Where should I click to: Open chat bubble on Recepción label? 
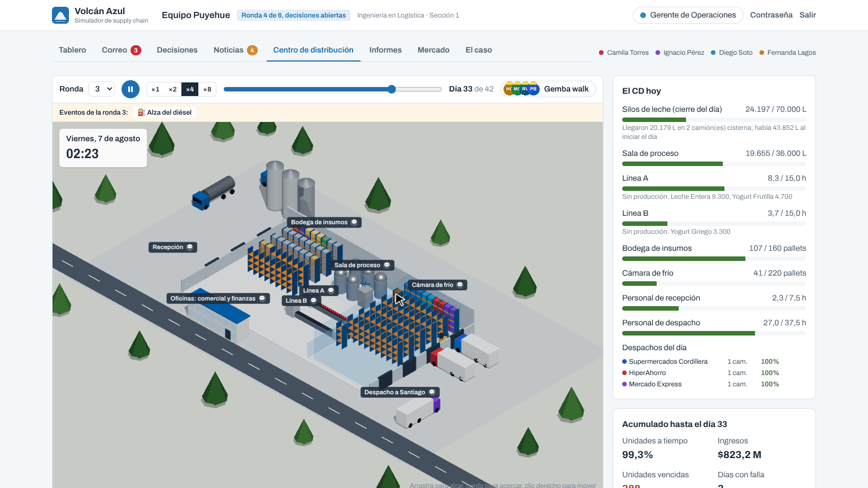point(190,247)
